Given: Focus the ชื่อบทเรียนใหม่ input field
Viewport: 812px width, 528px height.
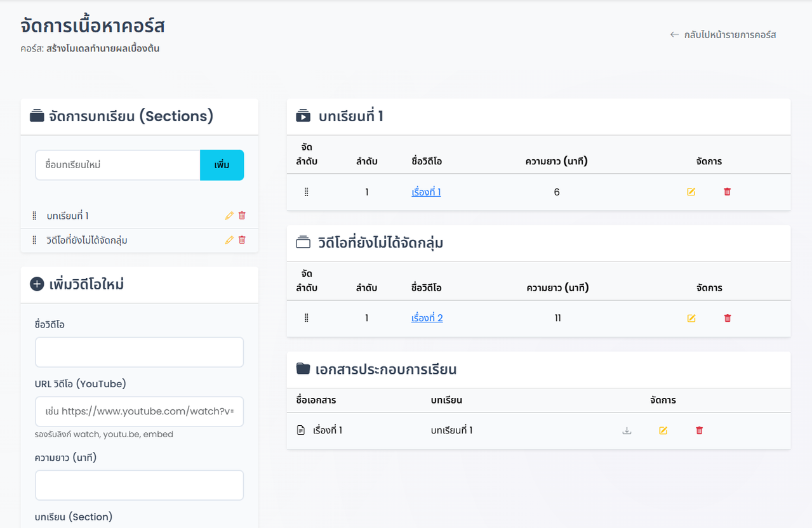Looking at the screenshot, I should pyautogui.click(x=117, y=165).
